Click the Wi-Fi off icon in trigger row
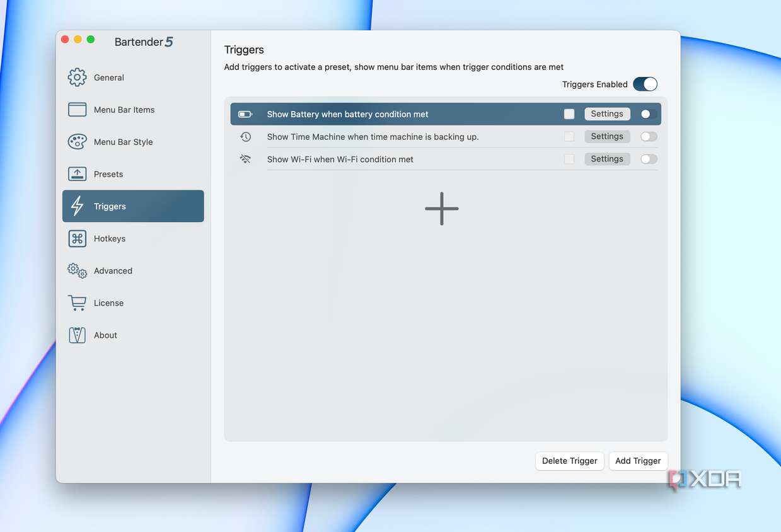 (x=245, y=159)
